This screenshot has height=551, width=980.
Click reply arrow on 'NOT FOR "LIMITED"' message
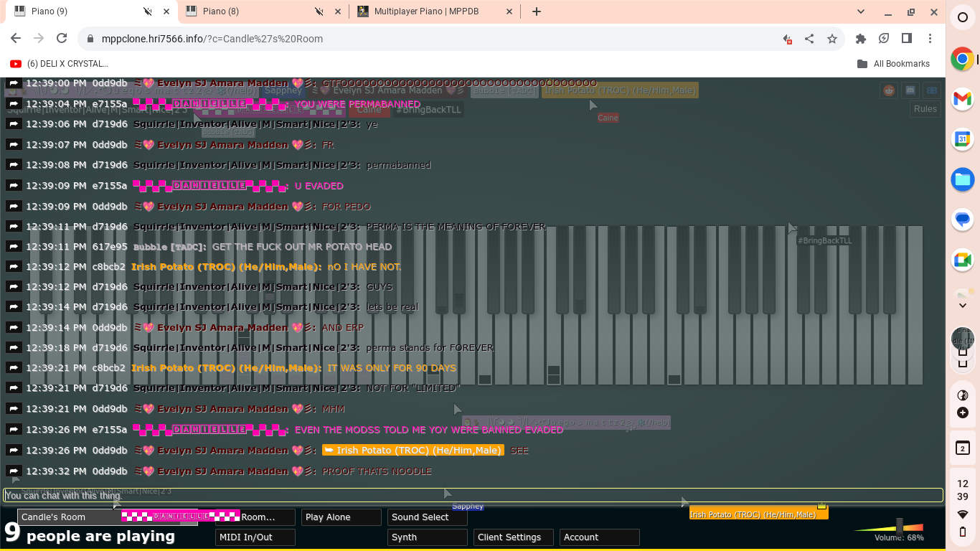pos(14,387)
